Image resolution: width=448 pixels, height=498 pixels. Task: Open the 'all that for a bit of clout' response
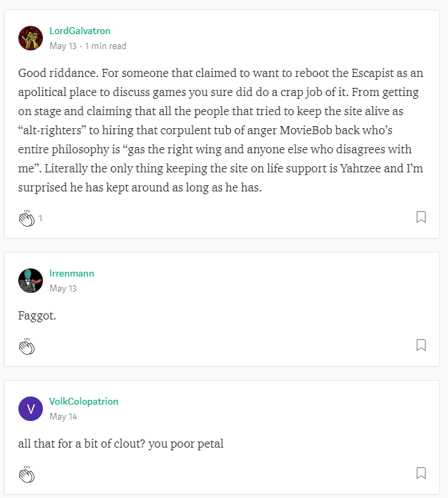[x=121, y=443]
